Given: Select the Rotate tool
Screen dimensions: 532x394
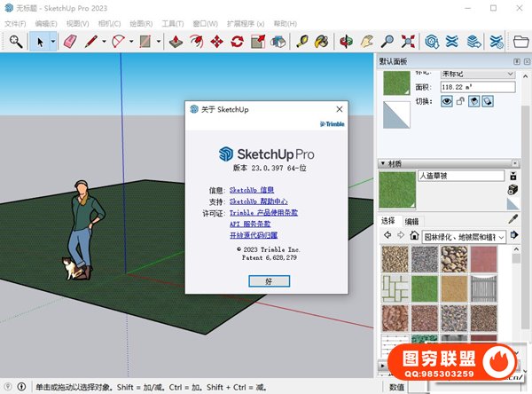Looking at the screenshot, I should (237, 41).
